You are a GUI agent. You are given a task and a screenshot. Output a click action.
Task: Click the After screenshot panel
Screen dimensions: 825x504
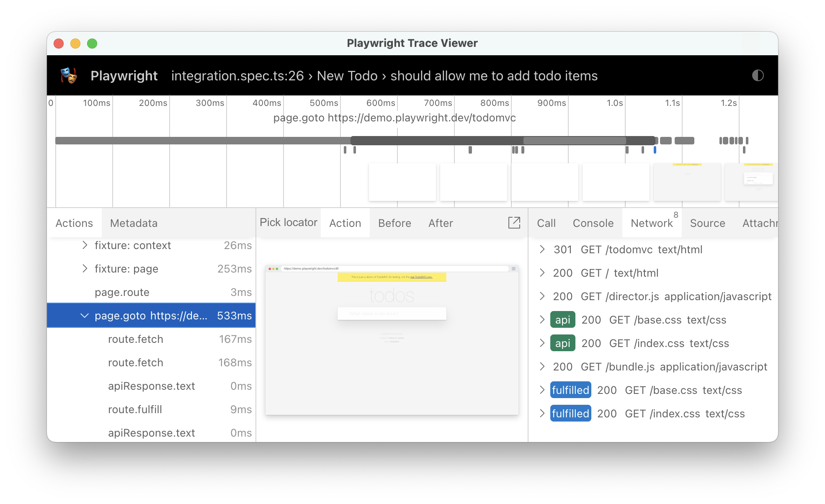point(440,223)
